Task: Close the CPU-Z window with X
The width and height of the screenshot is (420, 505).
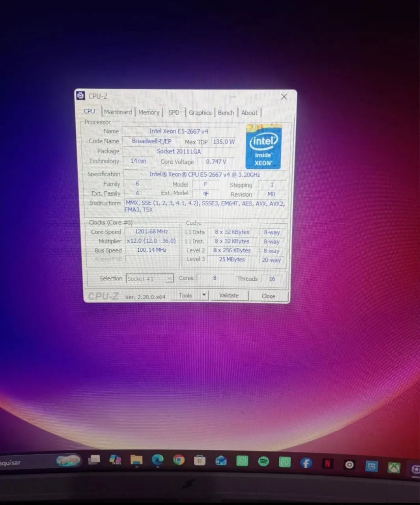Action: [x=284, y=97]
